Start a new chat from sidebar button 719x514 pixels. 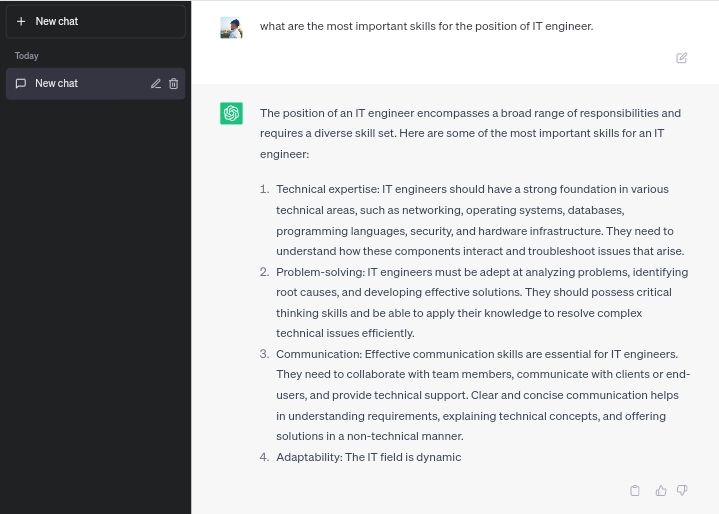click(x=95, y=21)
